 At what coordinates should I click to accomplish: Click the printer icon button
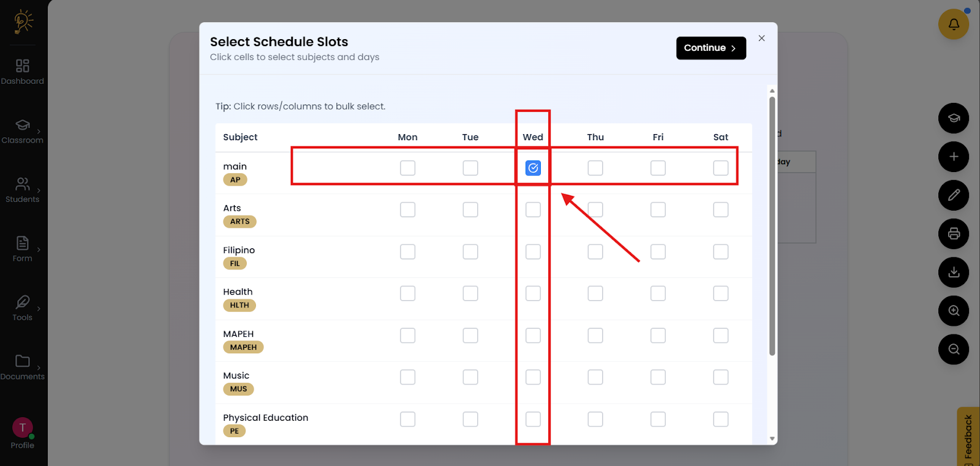click(954, 234)
